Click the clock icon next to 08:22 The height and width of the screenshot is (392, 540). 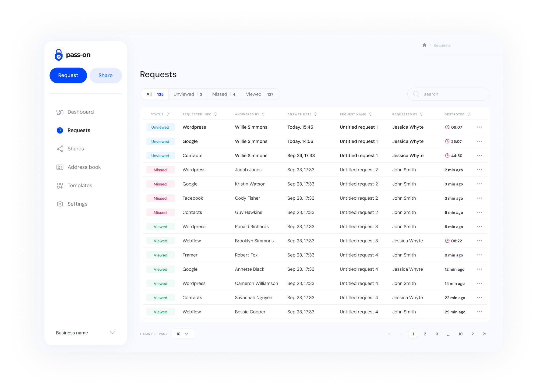[447, 241]
